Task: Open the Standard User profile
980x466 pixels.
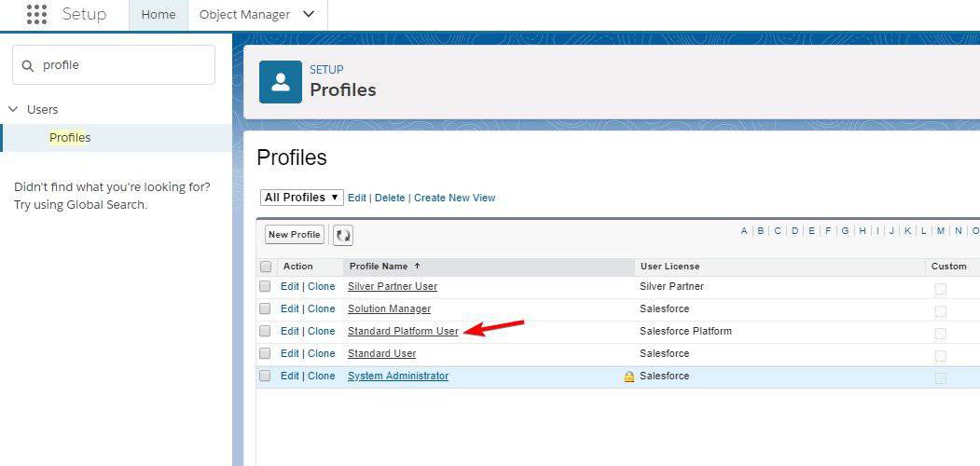Action: (x=382, y=353)
